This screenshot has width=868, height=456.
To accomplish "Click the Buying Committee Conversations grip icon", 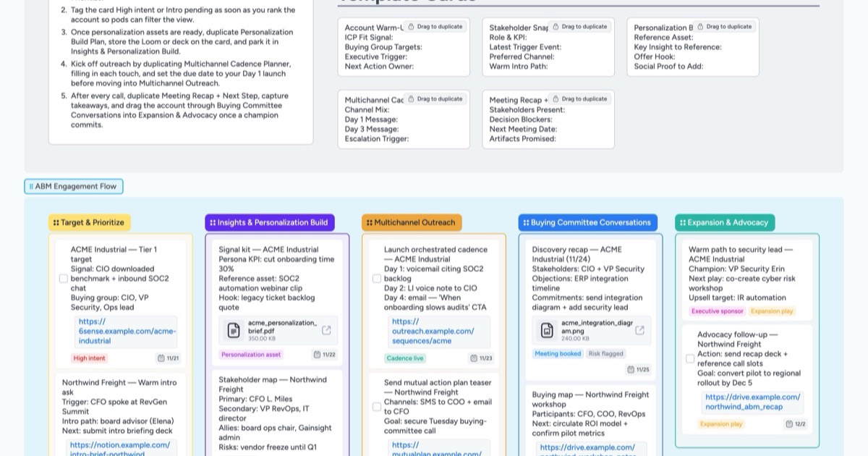I will point(527,223).
